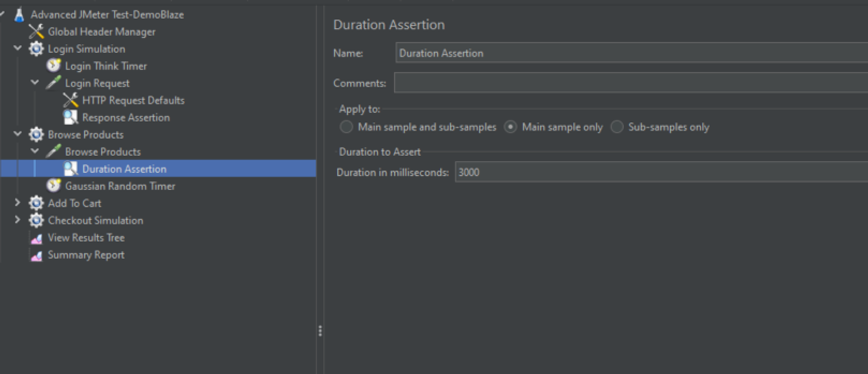Screen dimensions: 868x374
Task: Click the View Results Tree listener icon
Action: 37,238
